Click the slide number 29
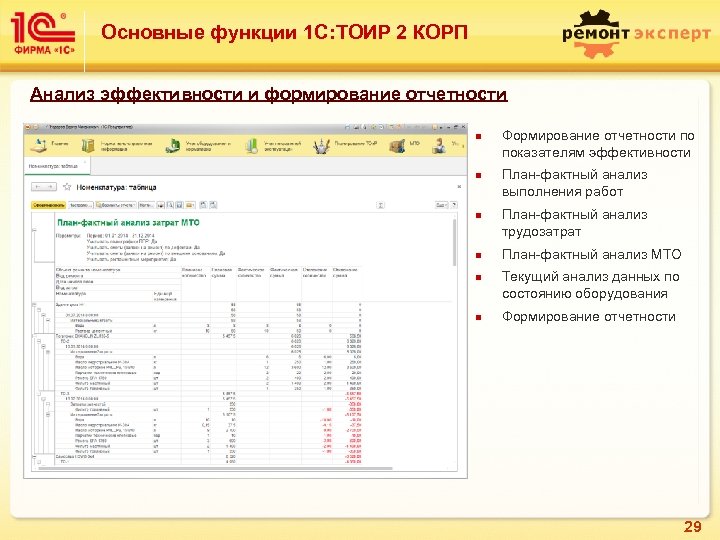The height and width of the screenshot is (540, 720). pyautogui.click(x=692, y=526)
